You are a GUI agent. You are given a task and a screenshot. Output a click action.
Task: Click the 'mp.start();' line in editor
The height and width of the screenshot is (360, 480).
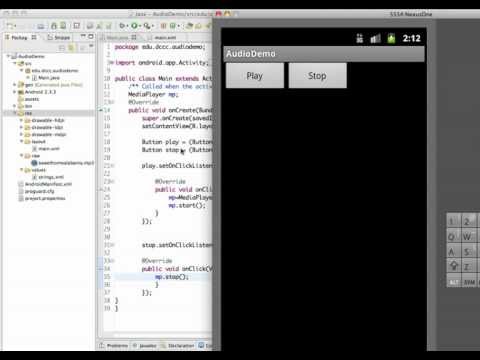click(187, 205)
